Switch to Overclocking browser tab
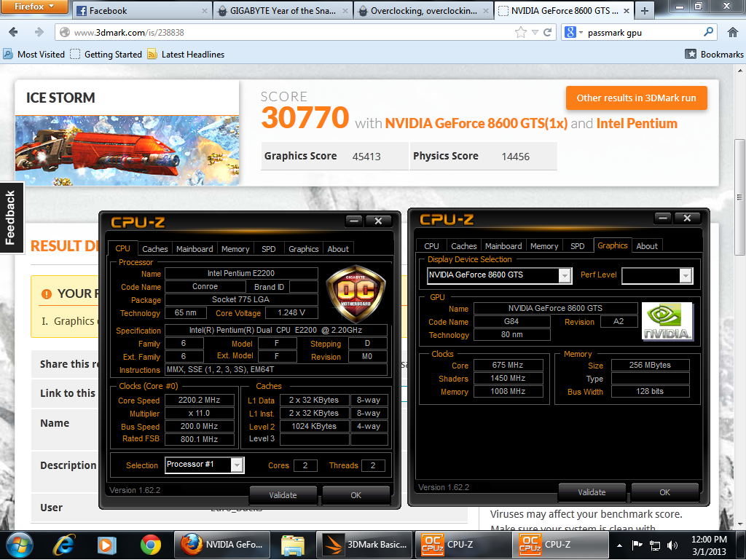The width and height of the screenshot is (746, 560). point(423,11)
